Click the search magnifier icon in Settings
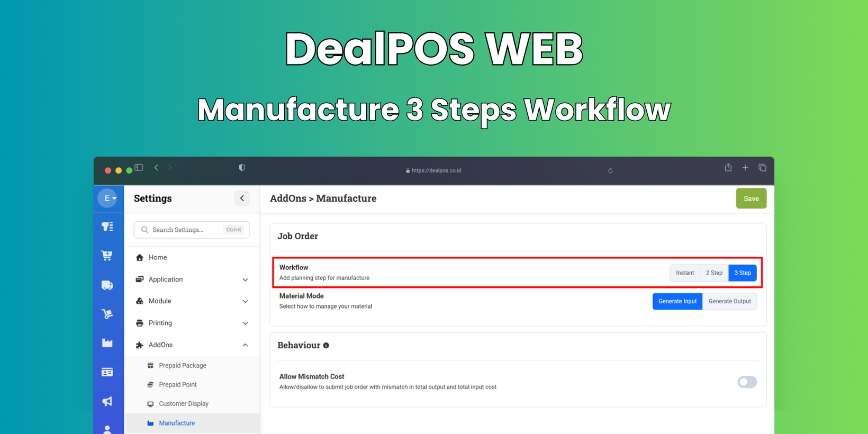The height and width of the screenshot is (434, 868). pos(144,230)
